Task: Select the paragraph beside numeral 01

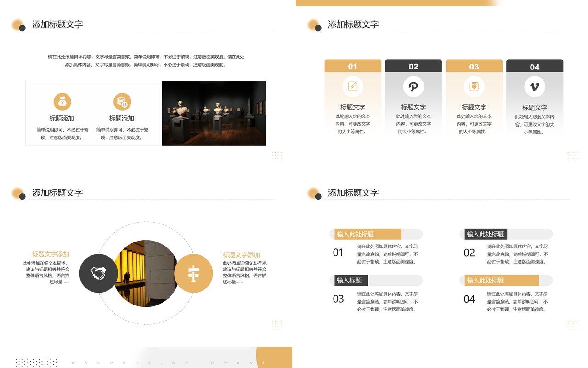Action: point(388,254)
